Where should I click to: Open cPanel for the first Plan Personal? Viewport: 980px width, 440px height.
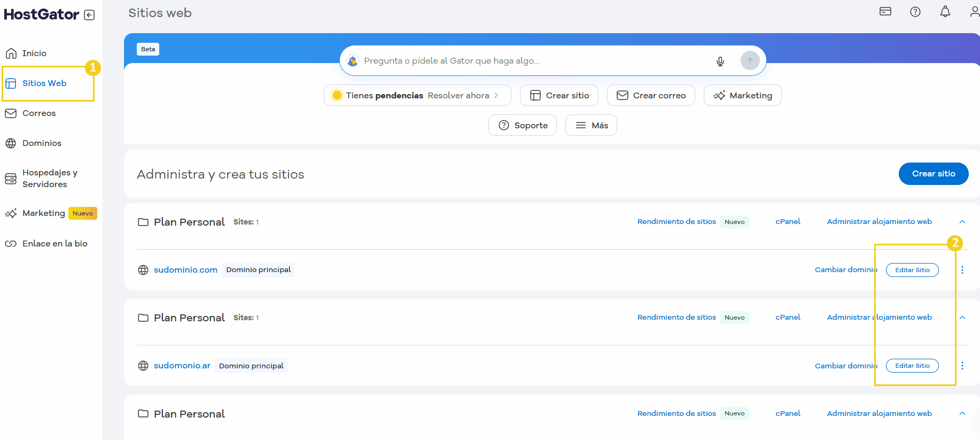[x=788, y=222]
